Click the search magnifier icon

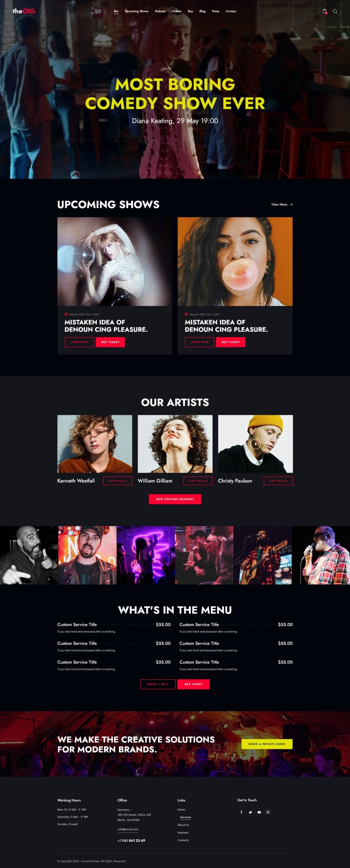[335, 11]
